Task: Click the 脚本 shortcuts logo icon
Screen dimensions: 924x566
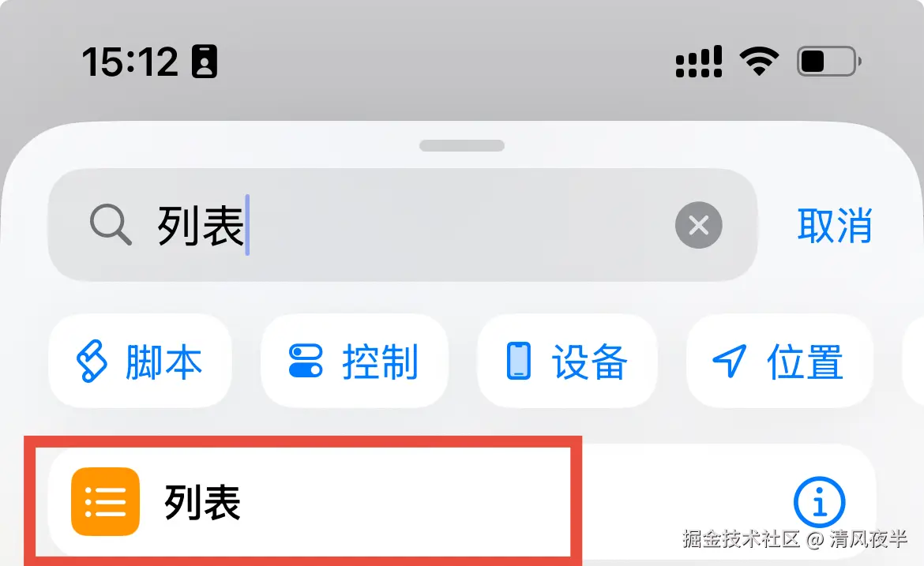Action: 92,361
